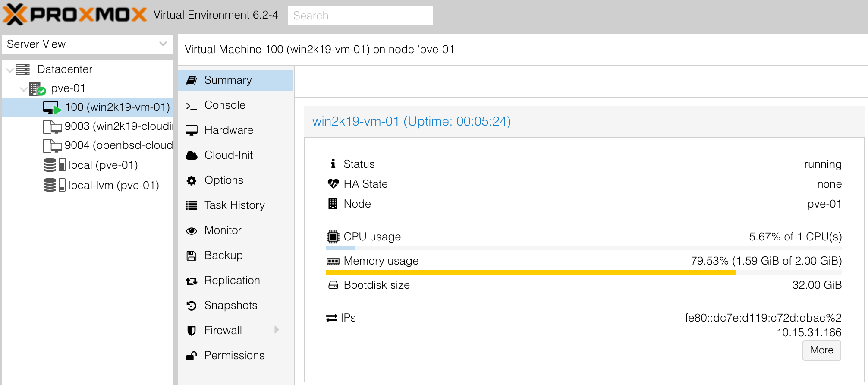The width and height of the screenshot is (868, 385).
Task: Switch to the Hardware tab
Action: (x=236, y=130)
